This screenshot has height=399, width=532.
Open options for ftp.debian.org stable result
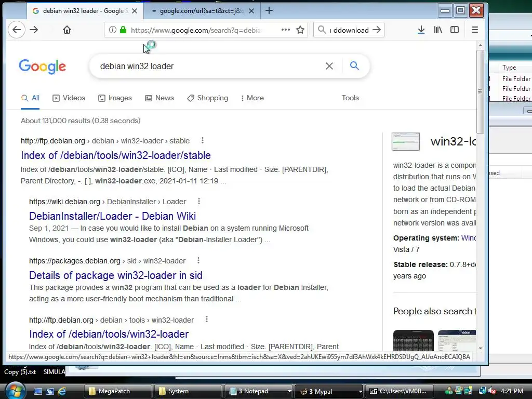203,140
